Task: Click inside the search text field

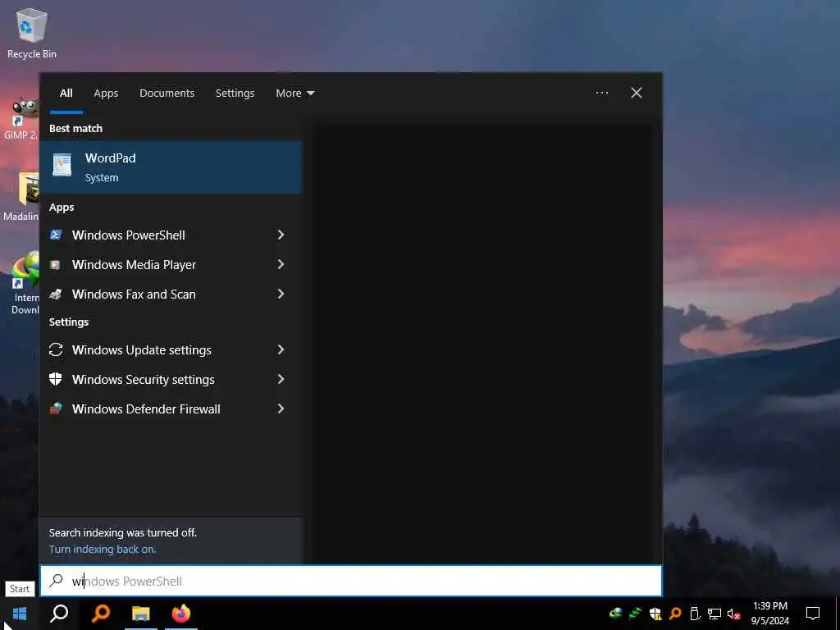Action: click(351, 581)
